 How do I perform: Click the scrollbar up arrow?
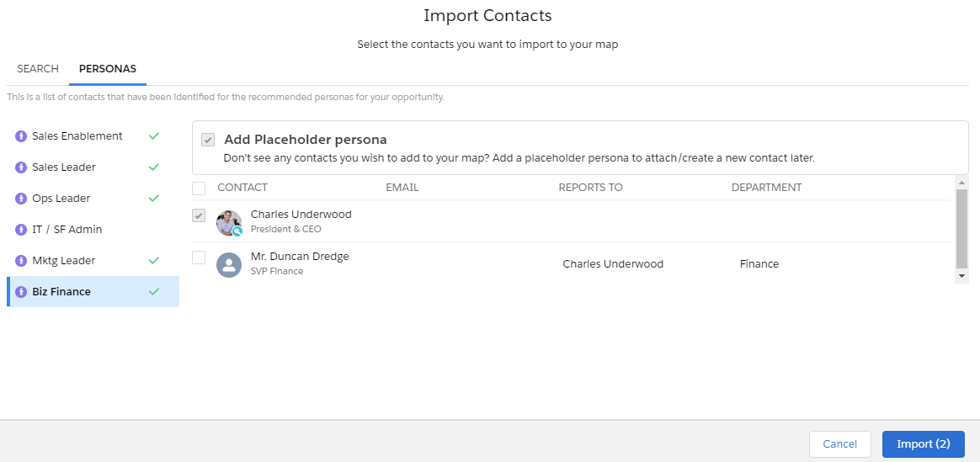point(961,183)
